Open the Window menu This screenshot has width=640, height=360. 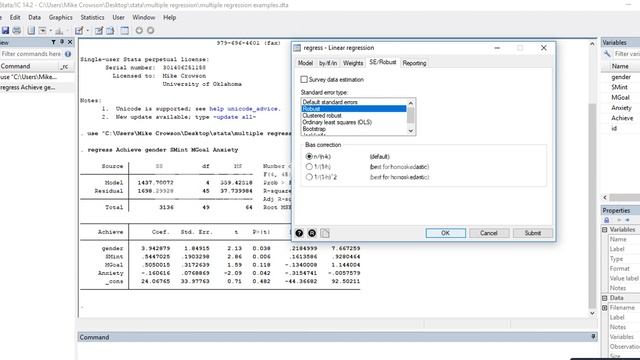(x=144, y=18)
